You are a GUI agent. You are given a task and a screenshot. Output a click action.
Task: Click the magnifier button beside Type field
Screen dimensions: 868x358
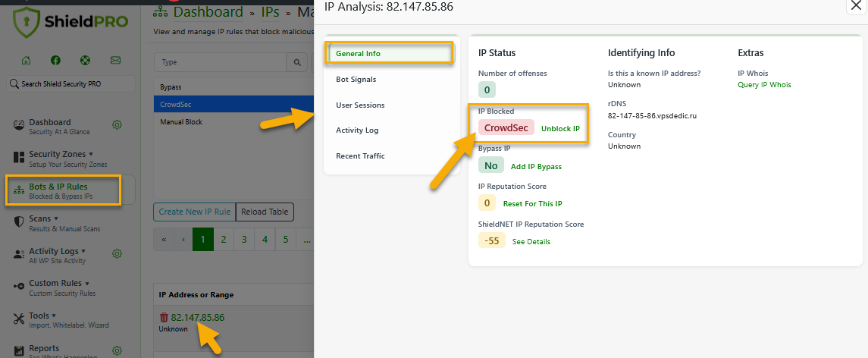[296, 63]
